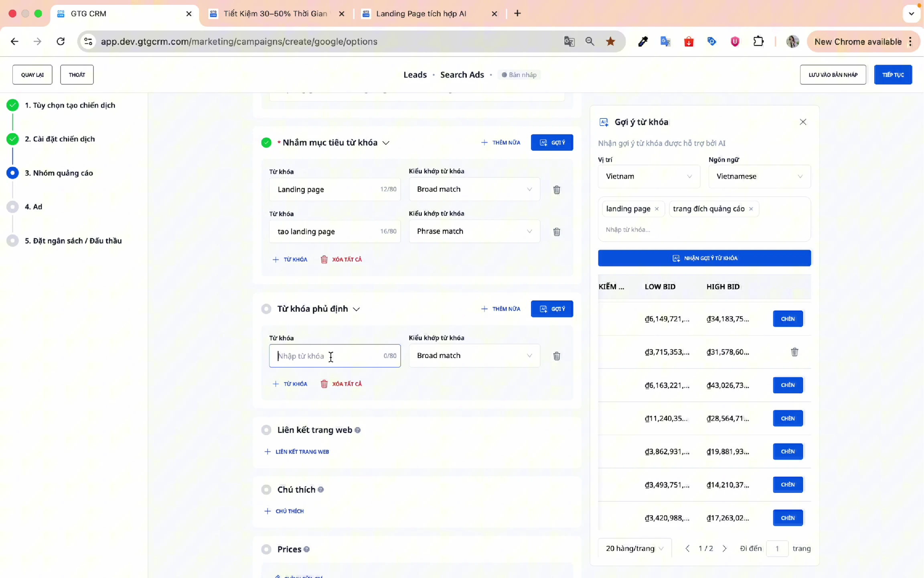
Task: Open Phrase match type dropdown
Action: (474, 232)
